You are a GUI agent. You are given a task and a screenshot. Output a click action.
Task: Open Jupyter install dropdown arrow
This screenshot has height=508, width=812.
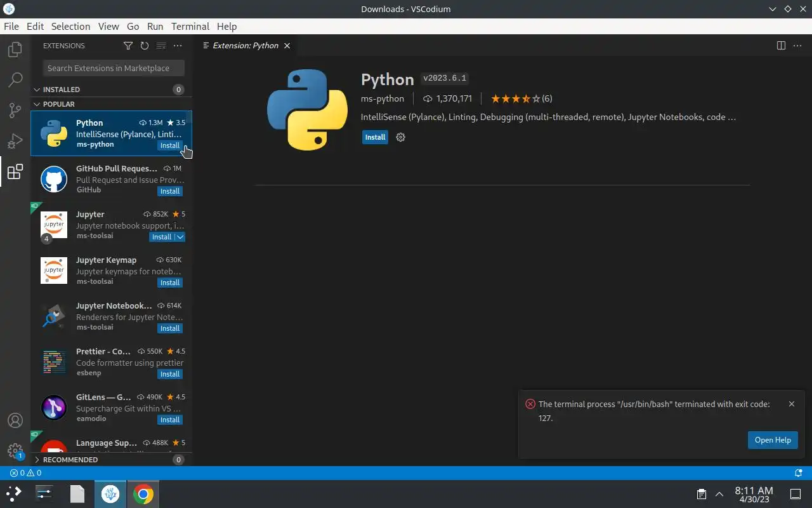coord(180,237)
